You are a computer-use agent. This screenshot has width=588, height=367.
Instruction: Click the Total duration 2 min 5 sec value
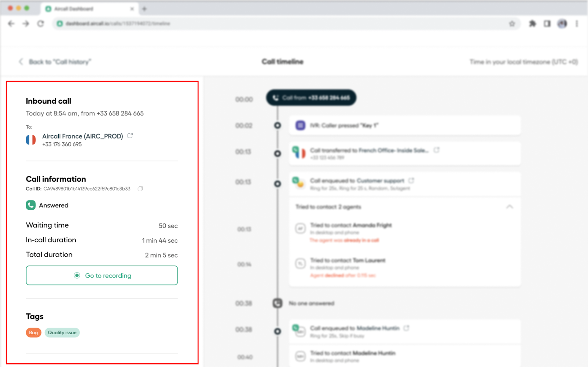pos(161,255)
